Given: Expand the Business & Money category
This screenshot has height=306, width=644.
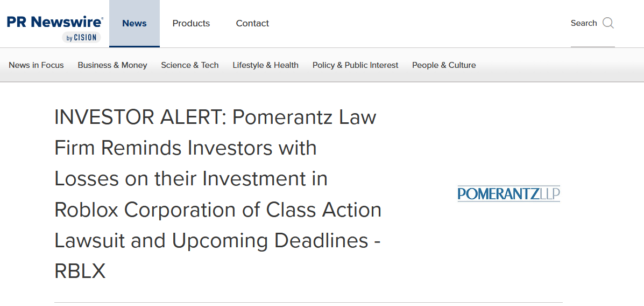Looking at the screenshot, I should point(112,65).
